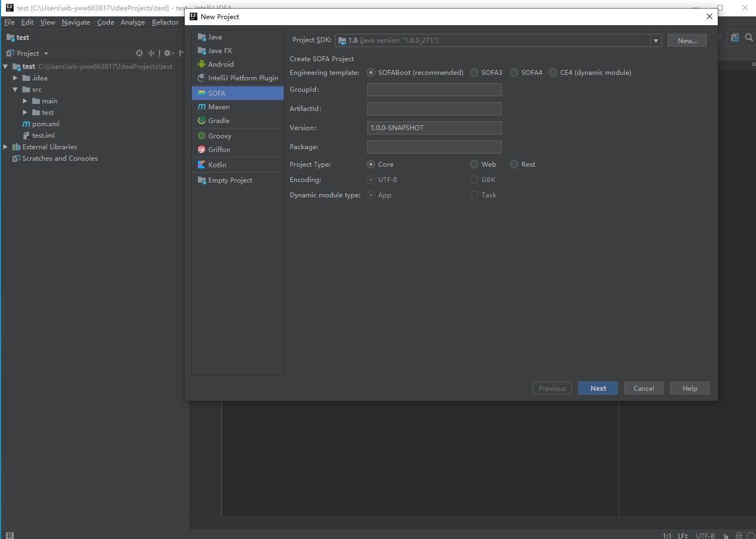This screenshot has width=756, height=539.
Task: Click New... SDK button
Action: tap(687, 40)
